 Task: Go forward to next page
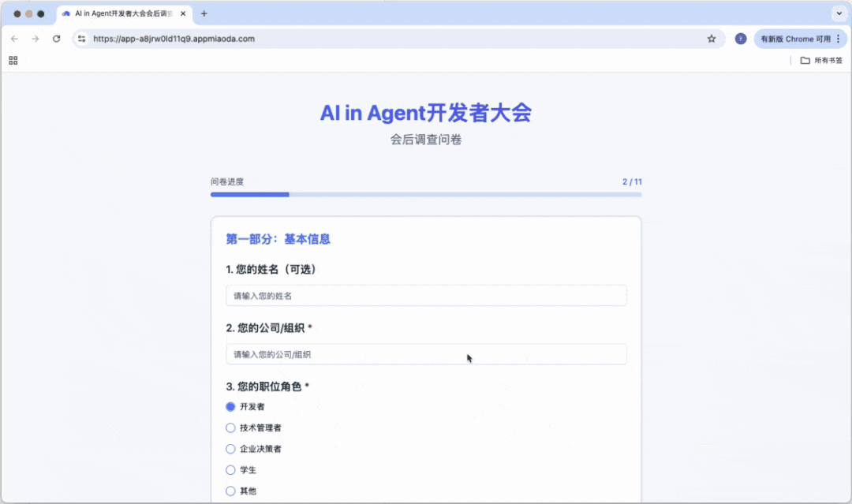(x=35, y=39)
